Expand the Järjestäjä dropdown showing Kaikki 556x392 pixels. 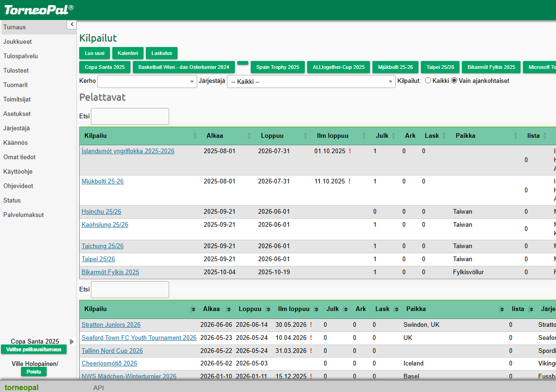tap(311, 81)
